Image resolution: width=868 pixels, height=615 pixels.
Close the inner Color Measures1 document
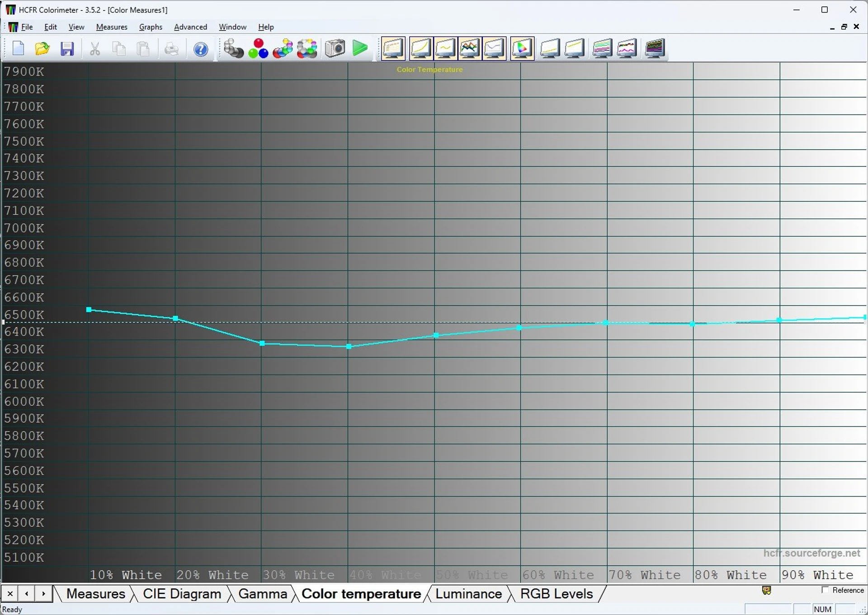pos(856,27)
